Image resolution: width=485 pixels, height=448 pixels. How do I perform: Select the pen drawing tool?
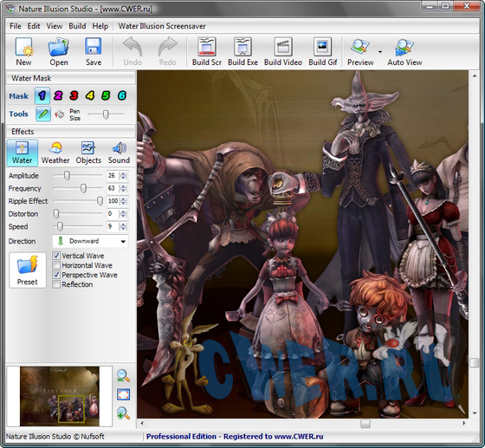click(x=43, y=114)
